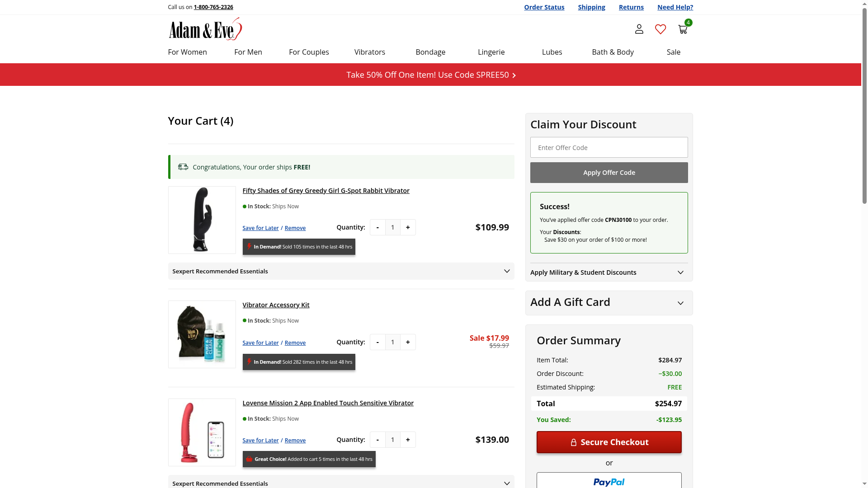The width and height of the screenshot is (868, 488).
Task: Increase quantity of Lovense Mission 2
Action: (408, 440)
